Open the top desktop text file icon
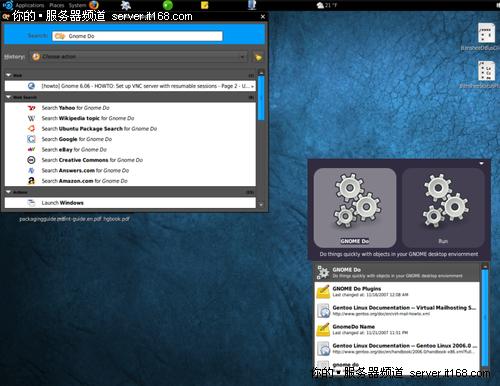Screen dimensions: 500x386 tap(486, 33)
